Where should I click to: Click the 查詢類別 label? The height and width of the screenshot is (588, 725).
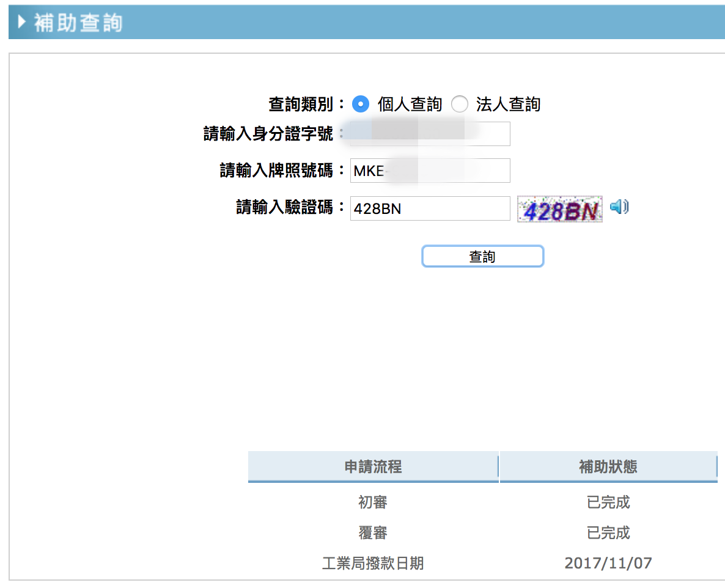point(301,105)
